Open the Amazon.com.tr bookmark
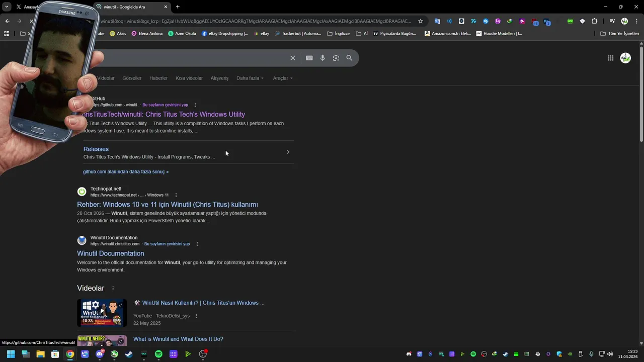644x362 pixels. pyautogui.click(x=448, y=34)
